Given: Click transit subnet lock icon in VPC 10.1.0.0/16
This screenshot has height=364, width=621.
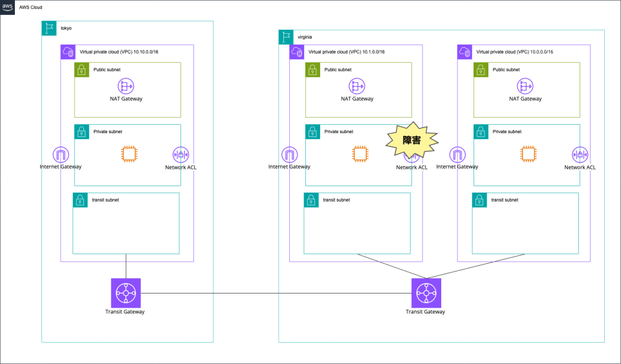Looking at the screenshot, I should click(x=311, y=200).
